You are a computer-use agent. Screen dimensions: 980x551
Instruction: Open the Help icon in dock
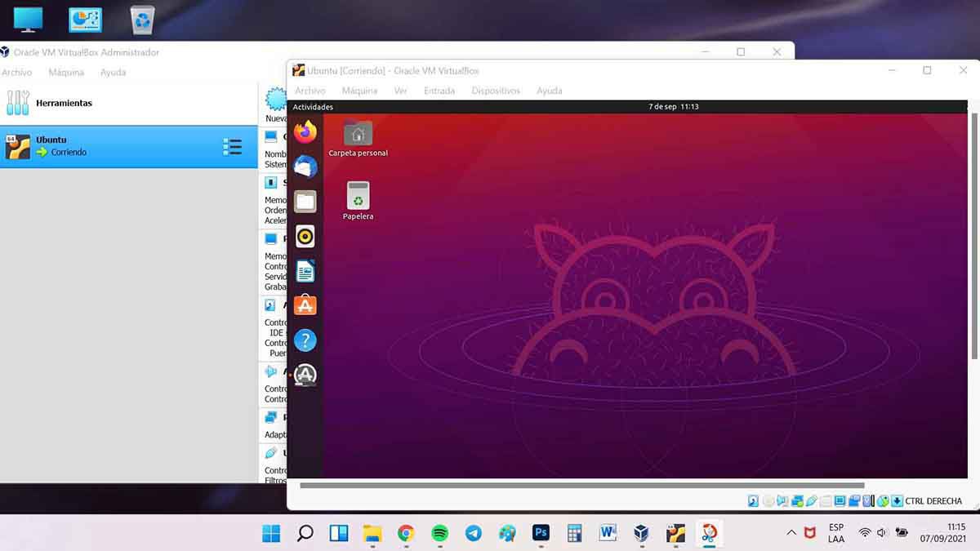click(x=305, y=340)
